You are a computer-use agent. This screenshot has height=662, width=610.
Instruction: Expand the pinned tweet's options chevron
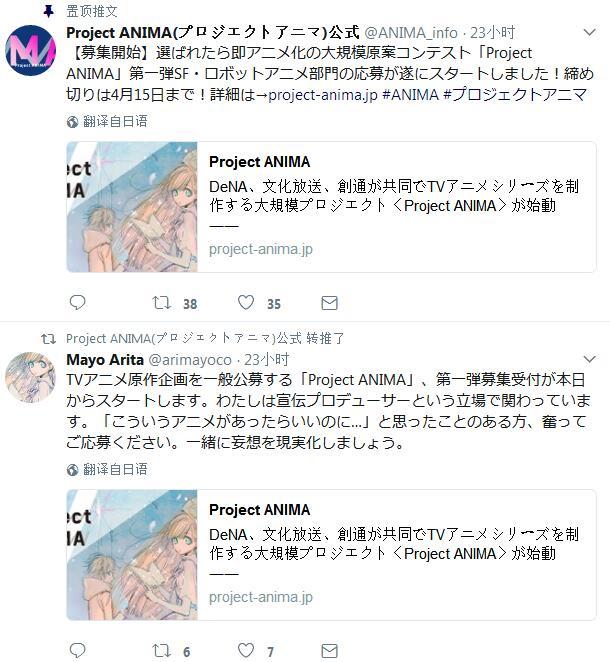pyautogui.click(x=589, y=32)
